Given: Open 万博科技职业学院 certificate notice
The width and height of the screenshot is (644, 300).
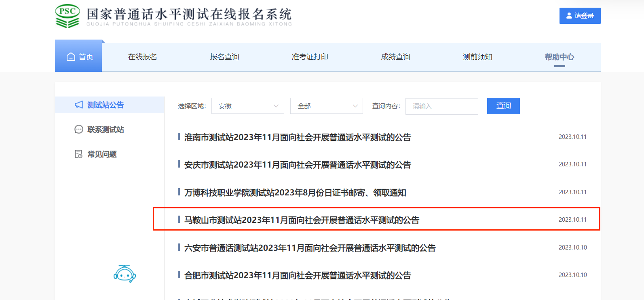Looking at the screenshot, I should point(295,193).
